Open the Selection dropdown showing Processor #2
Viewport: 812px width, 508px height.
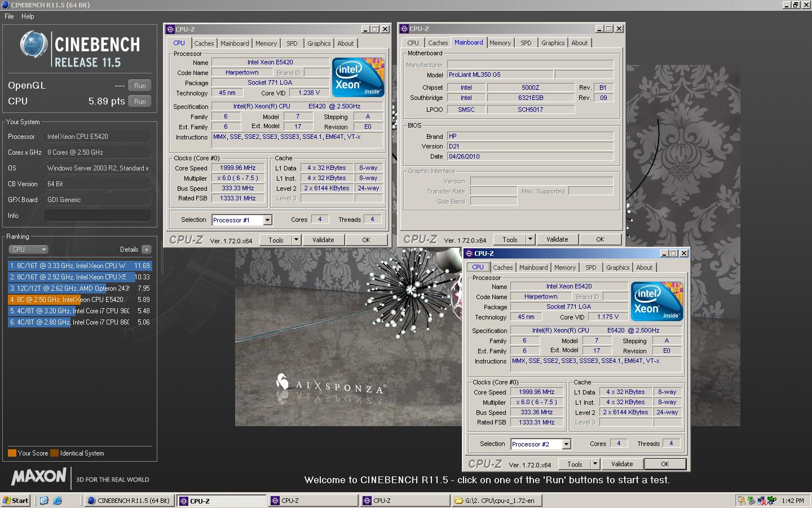click(x=567, y=444)
